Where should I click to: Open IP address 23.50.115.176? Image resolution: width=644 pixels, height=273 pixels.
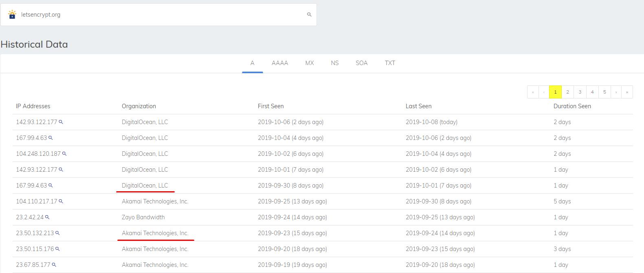coord(35,249)
